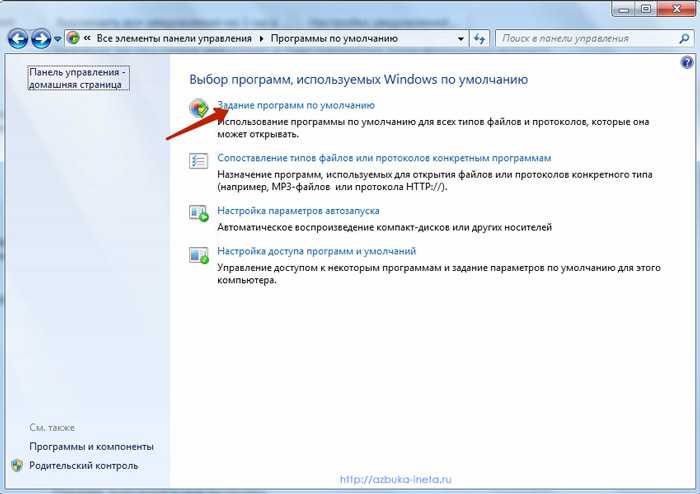Click the description starting 'Назначение программ, используемых для открытия'
The height and width of the screenshot is (494, 700).
[x=435, y=180]
